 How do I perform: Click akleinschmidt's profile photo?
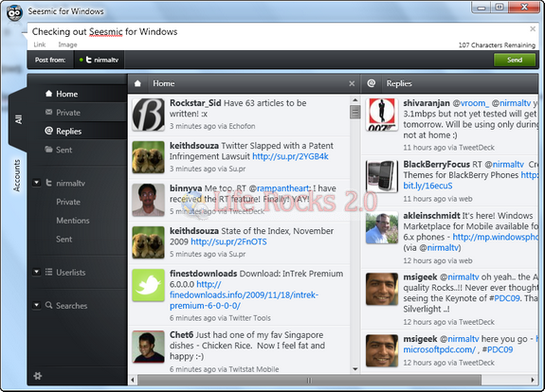[382, 227]
